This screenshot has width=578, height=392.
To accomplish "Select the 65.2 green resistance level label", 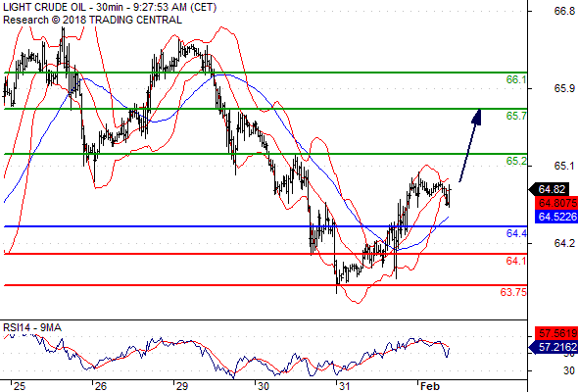I will pos(516,161).
